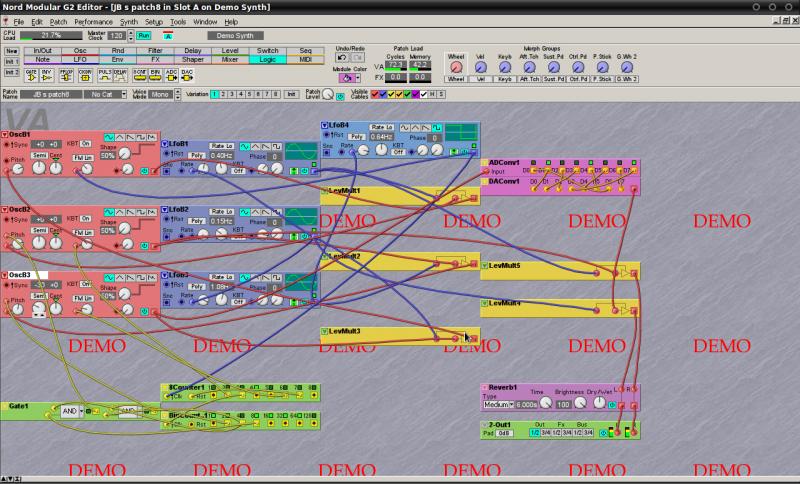Open the Patch menu

pyautogui.click(x=58, y=22)
